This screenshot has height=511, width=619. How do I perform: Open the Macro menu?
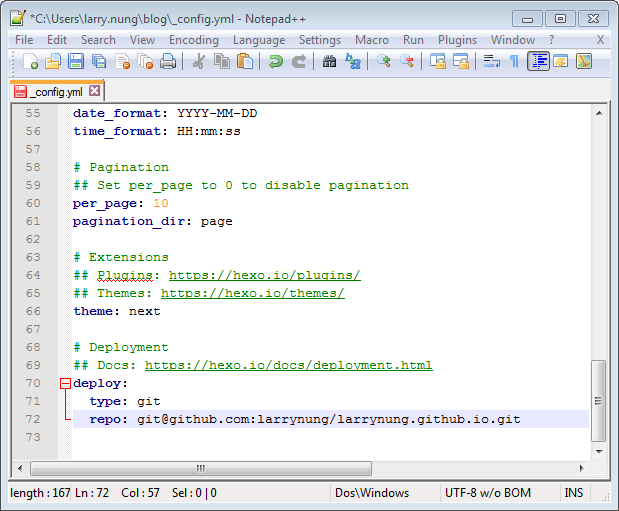[372, 40]
